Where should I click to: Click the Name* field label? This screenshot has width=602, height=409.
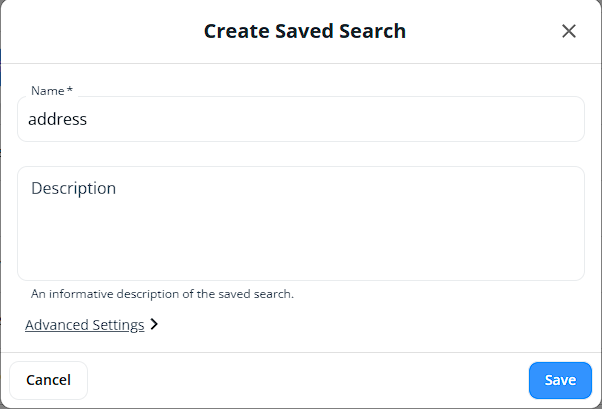point(52,91)
